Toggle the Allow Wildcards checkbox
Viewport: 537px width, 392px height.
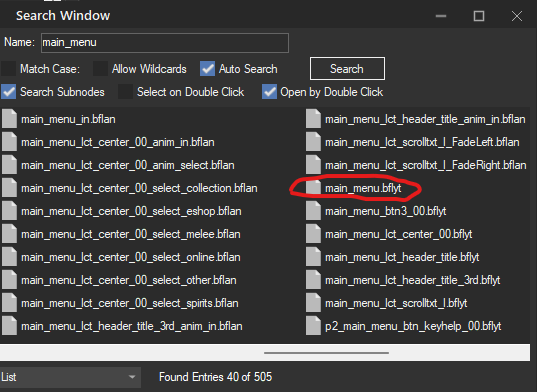tap(100, 69)
